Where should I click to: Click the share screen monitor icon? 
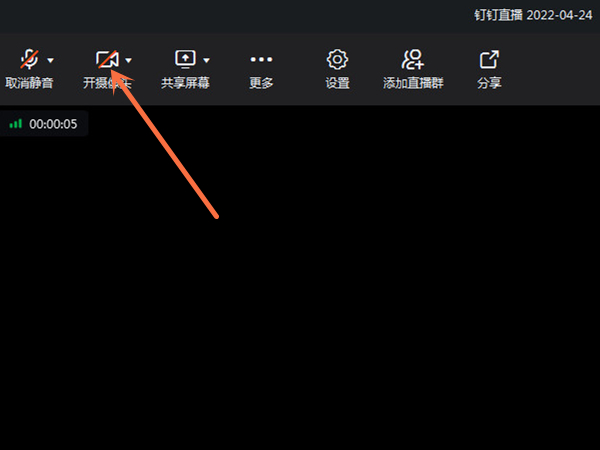tap(186, 59)
